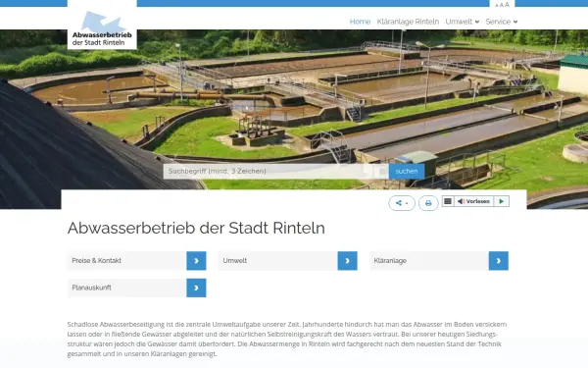Screen dimensions: 588x368
Task: Expand the Service navigation dropdown
Action: pos(502,22)
